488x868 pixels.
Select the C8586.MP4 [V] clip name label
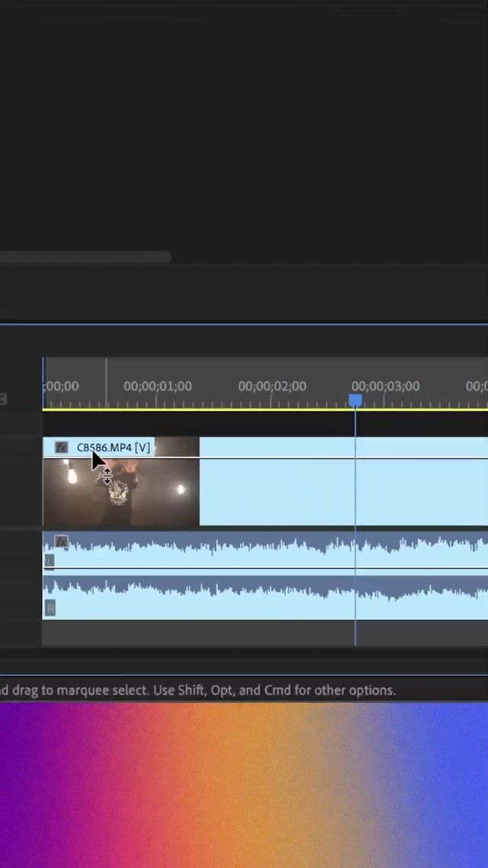click(113, 448)
